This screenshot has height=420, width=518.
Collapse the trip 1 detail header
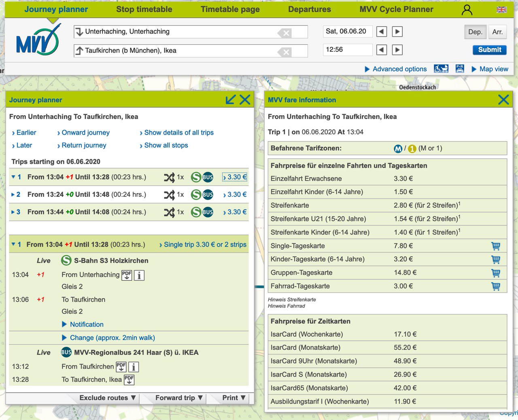pyautogui.click(x=13, y=244)
